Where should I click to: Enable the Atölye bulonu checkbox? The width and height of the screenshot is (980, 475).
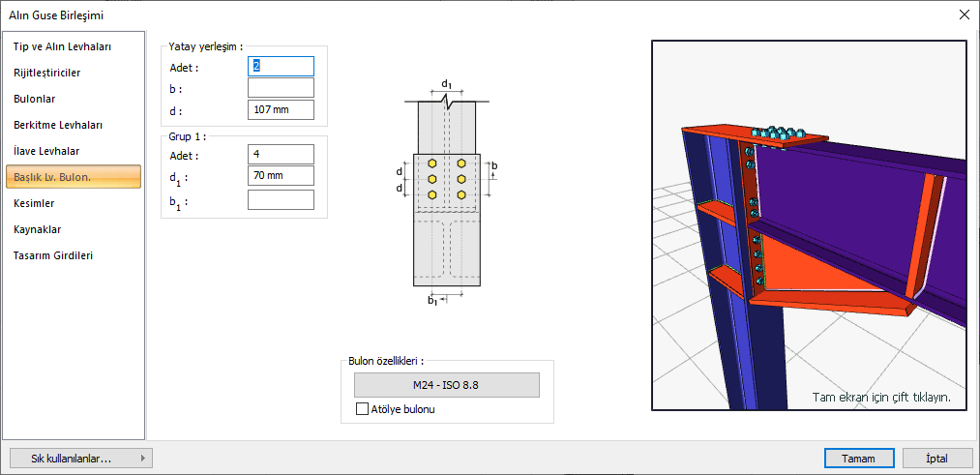tap(363, 409)
